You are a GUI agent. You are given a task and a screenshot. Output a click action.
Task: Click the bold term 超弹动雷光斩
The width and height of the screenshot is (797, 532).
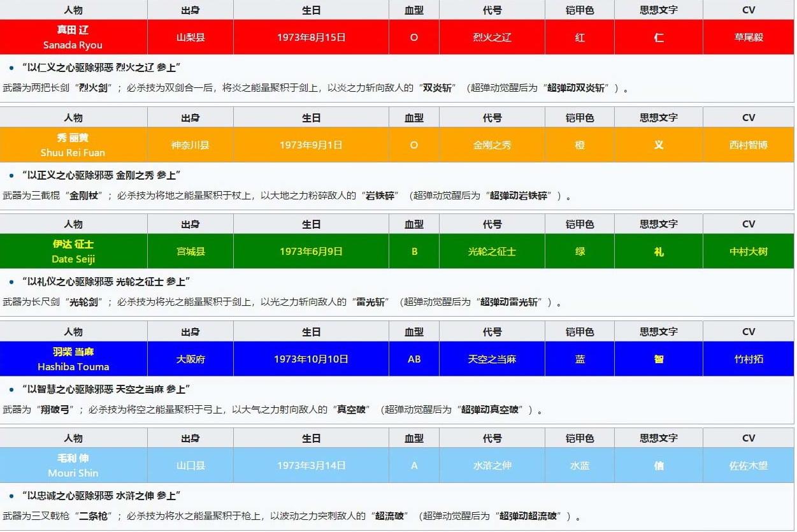(x=509, y=303)
